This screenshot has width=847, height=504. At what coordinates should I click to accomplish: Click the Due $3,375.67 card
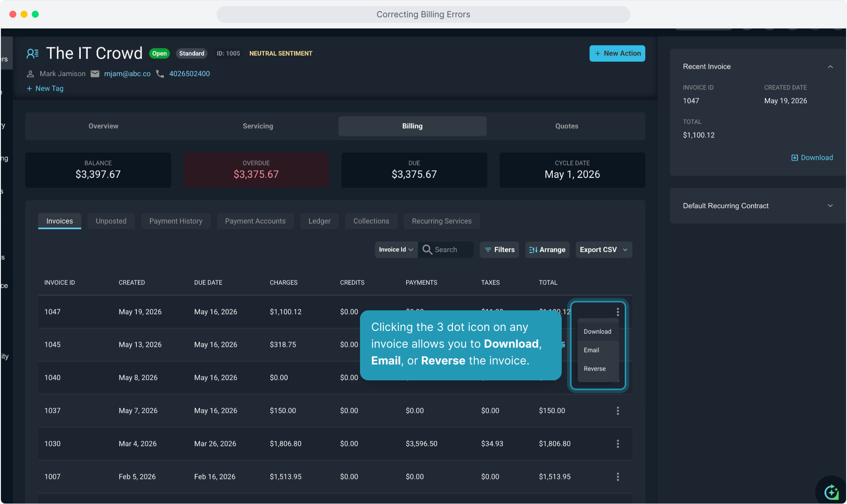[414, 170]
